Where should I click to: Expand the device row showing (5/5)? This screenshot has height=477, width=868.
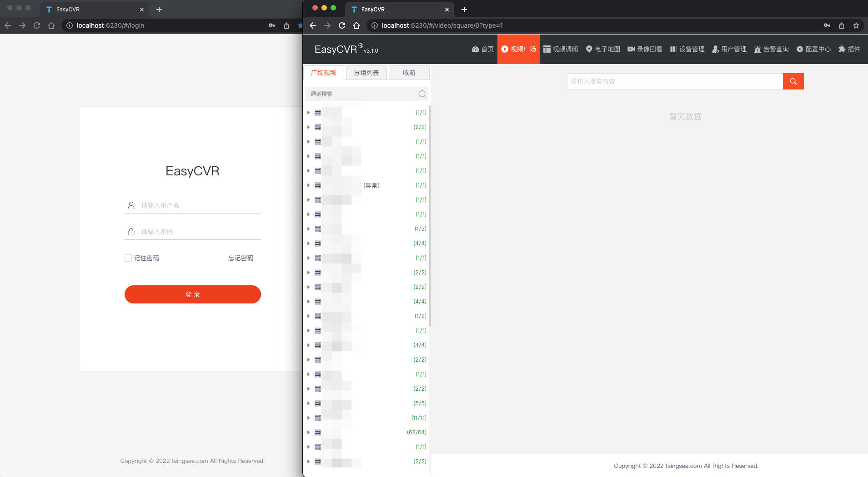point(308,403)
